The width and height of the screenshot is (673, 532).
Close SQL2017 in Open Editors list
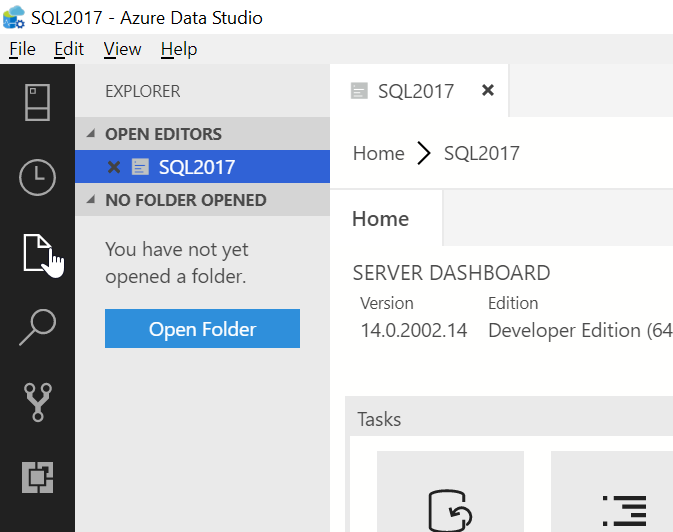(114, 167)
